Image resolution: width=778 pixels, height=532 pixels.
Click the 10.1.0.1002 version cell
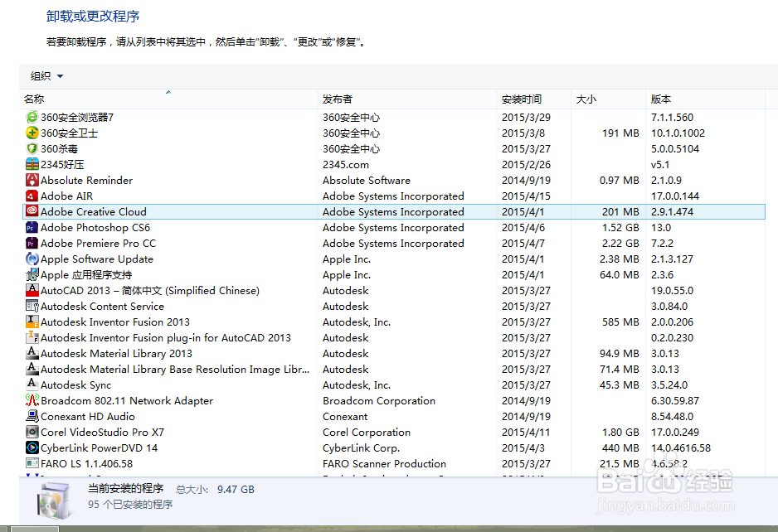click(678, 133)
